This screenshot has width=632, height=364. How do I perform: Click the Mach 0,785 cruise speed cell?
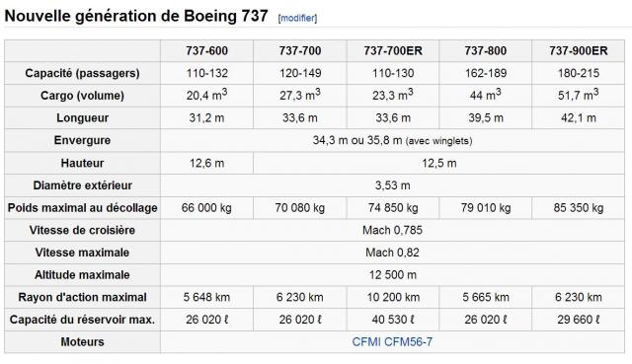pyautogui.click(x=392, y=230)
